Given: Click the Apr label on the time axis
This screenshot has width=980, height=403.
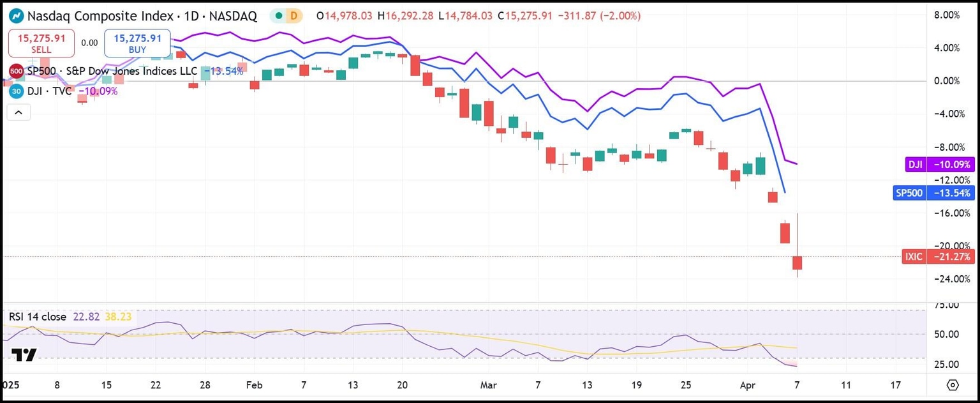Looking at the screenshot, I should (x=747, y=385).
